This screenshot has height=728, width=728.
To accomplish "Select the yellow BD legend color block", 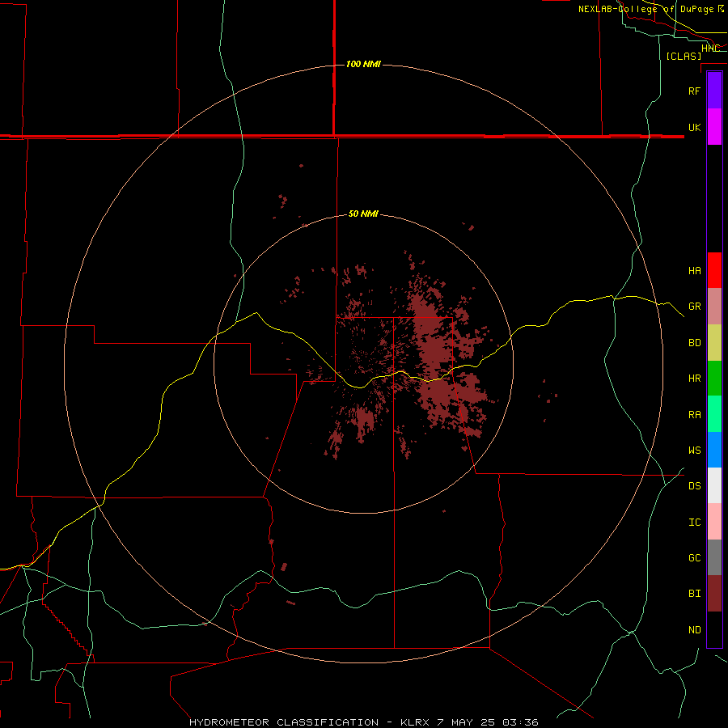I will tap(714, 343).
